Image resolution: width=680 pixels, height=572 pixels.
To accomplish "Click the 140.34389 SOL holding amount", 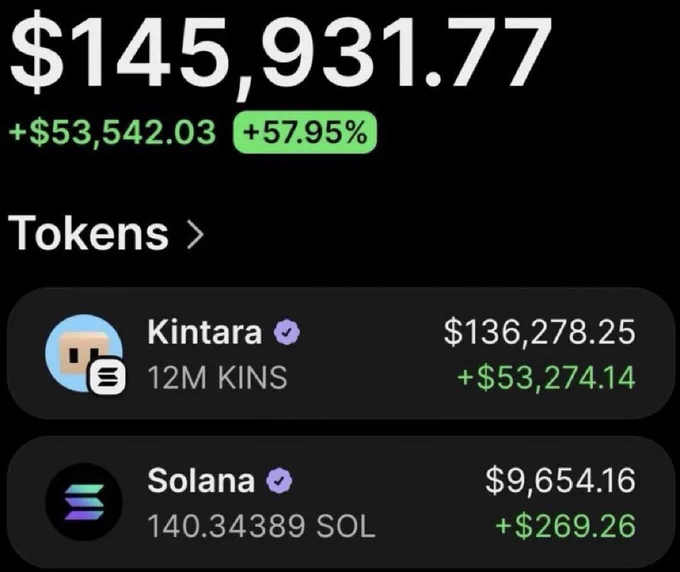I will tap(261, 526).
